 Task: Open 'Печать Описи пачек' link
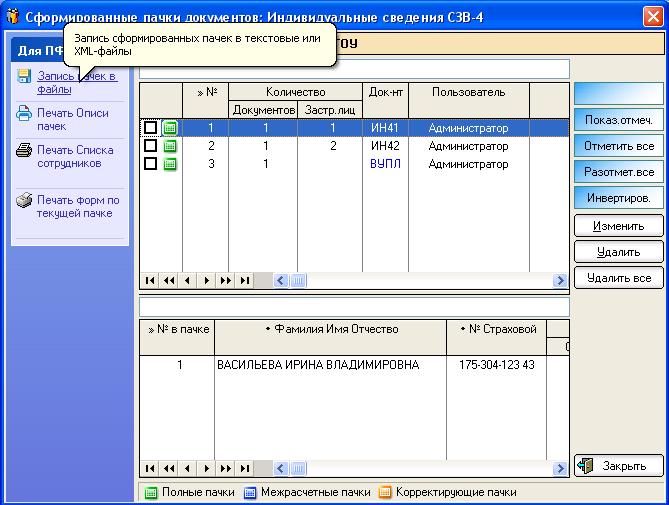(73, 119)
